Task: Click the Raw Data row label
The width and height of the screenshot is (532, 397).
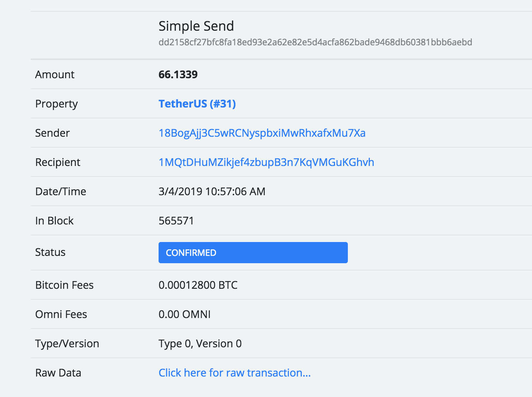Action: [x=58, y=373]
